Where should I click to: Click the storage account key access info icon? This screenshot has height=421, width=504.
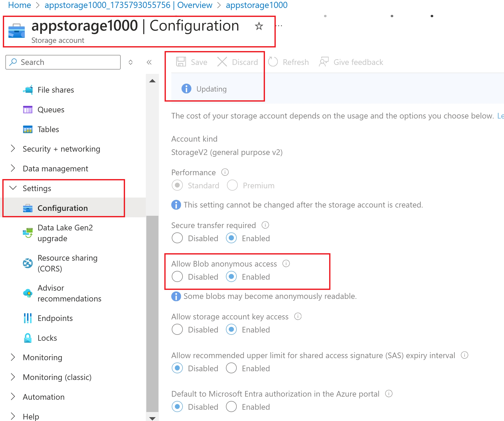(x=298, y=316)
